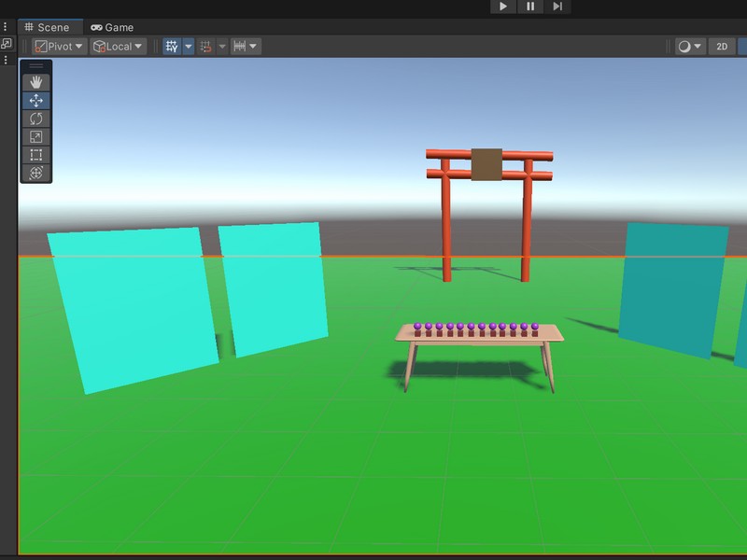Open the draw mode shading dropdown
Image resolution: width=747 pixels, height=560 pixels.
coord(690,46)
